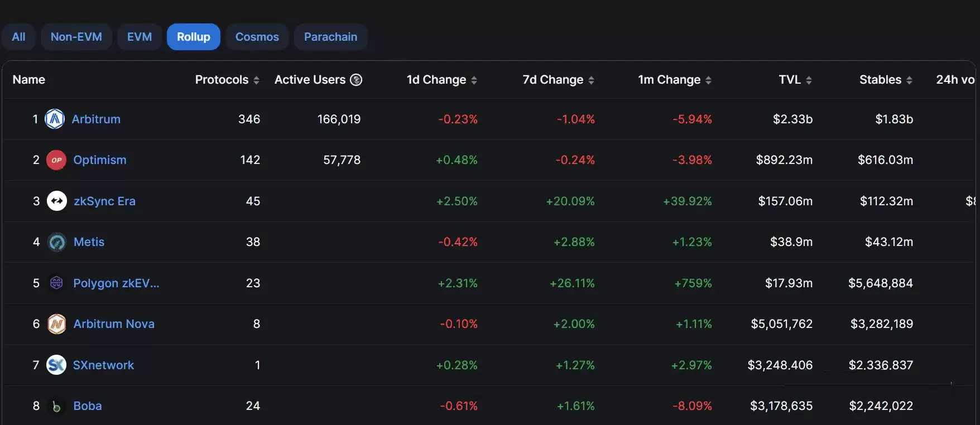
Task: Click the Arbitrum chain logo icon
Action: tap(55, 119)
